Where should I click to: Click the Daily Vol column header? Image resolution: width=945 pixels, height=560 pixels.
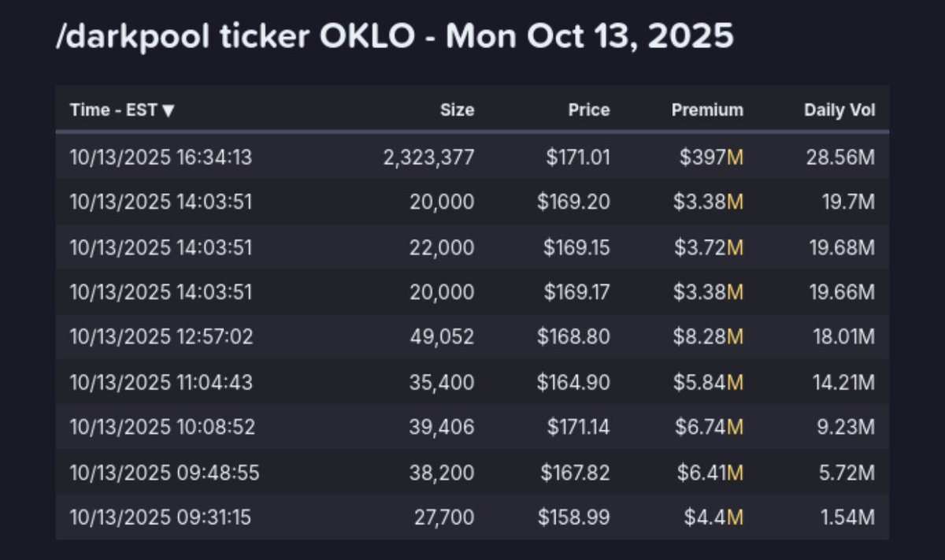pyautogui.click(x=839, y=110)
